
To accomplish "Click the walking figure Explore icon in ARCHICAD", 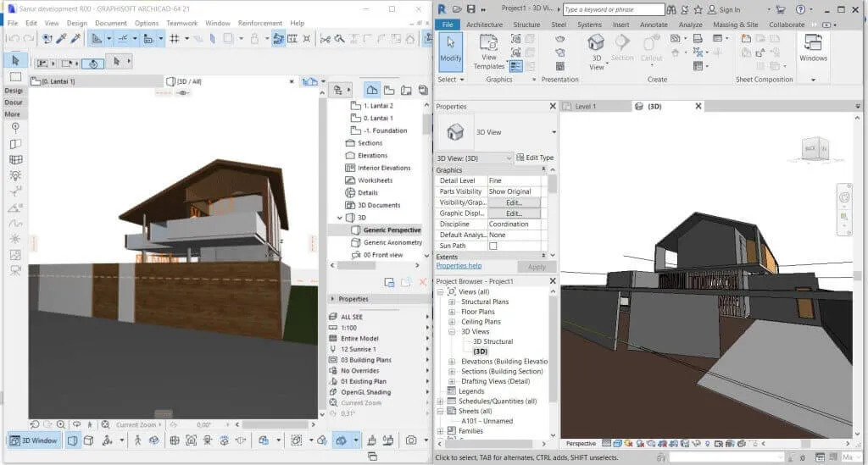I will point(137,440).
